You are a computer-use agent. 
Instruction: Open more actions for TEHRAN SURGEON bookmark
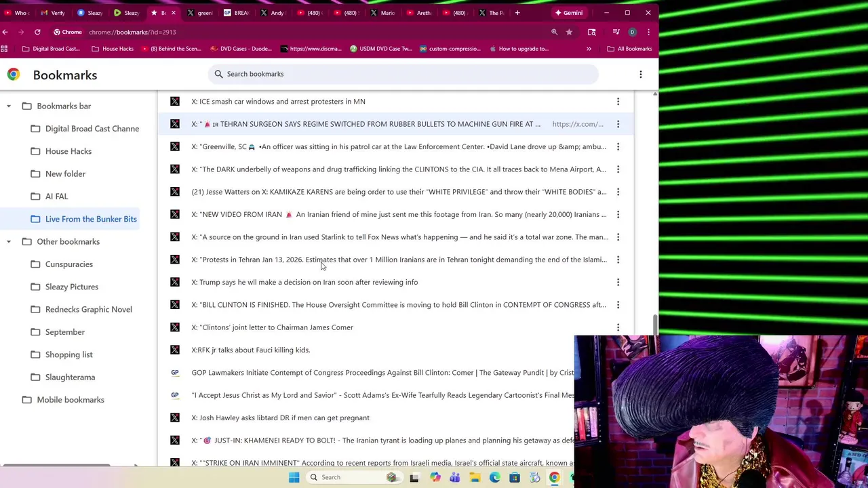pyautogui.click(x=618, y=124)
